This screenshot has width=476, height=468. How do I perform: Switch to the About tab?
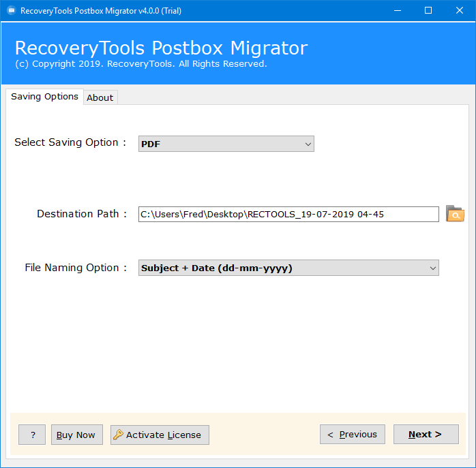pos(100,97)
